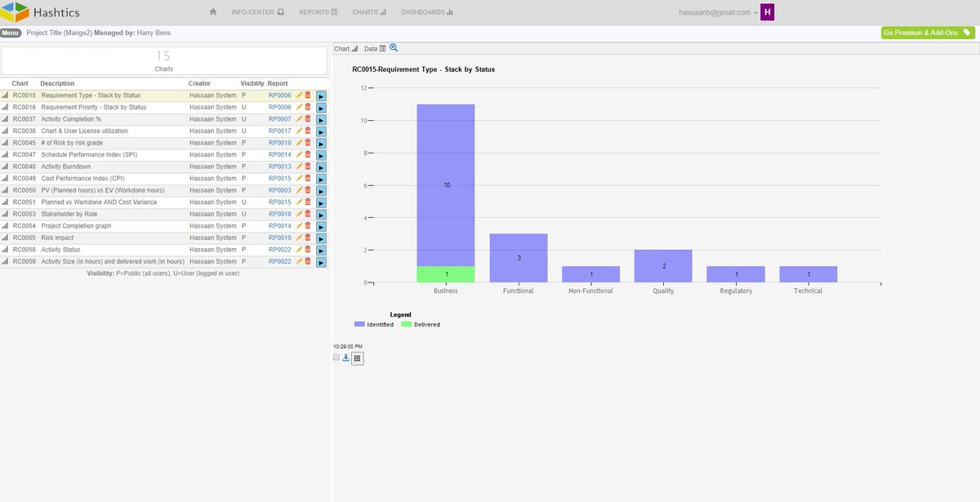
Task: Select Schedule Performance Index (SPI) row
Action: (x=163, y=154)
